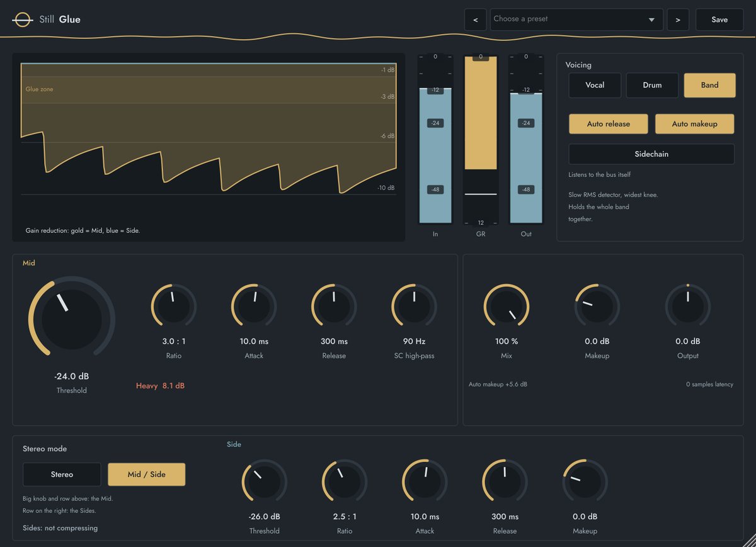Viewport: 756px width, 547px height.
Task: Open the Choose a preset dropdown
Action: (576, 20)
